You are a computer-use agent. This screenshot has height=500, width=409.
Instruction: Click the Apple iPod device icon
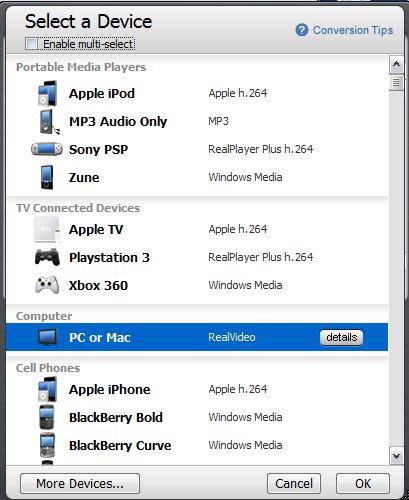pos(47,93)
